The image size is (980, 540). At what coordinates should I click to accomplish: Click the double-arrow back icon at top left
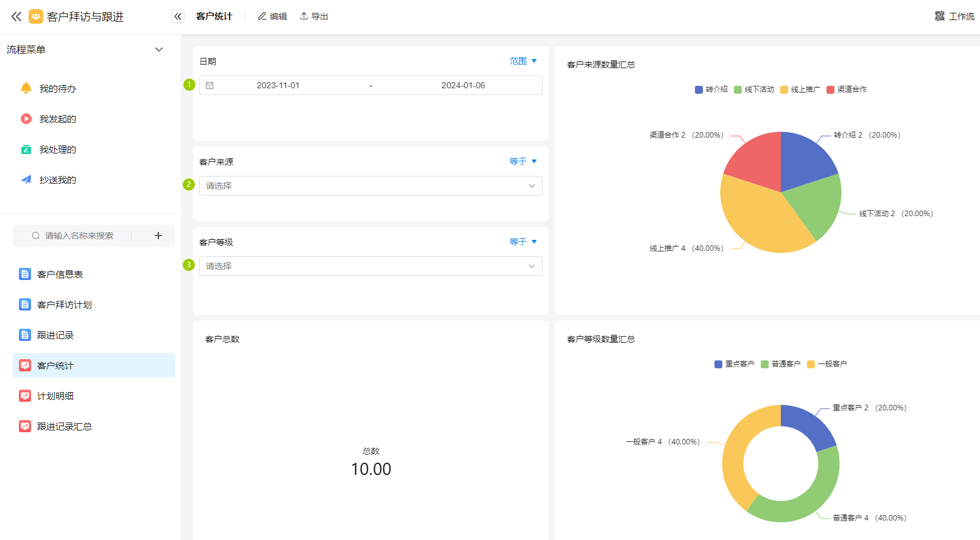click(x=16, y=16)
